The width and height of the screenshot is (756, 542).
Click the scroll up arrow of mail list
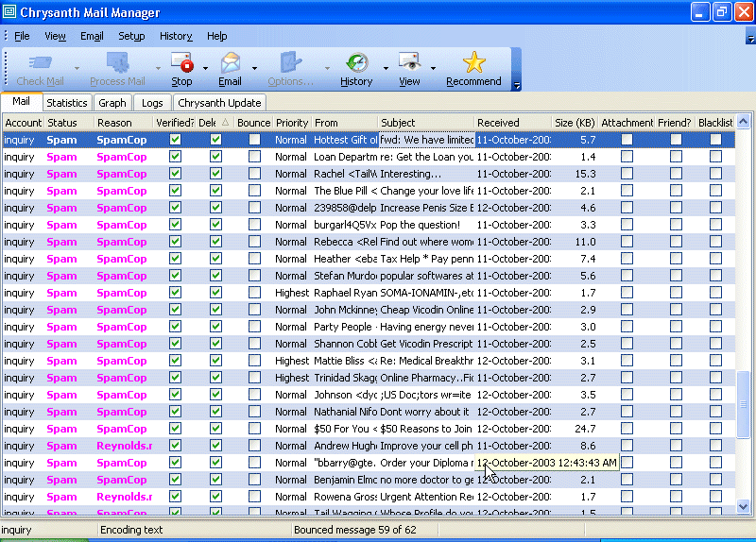pyautogui.click(x=743, y=122)
